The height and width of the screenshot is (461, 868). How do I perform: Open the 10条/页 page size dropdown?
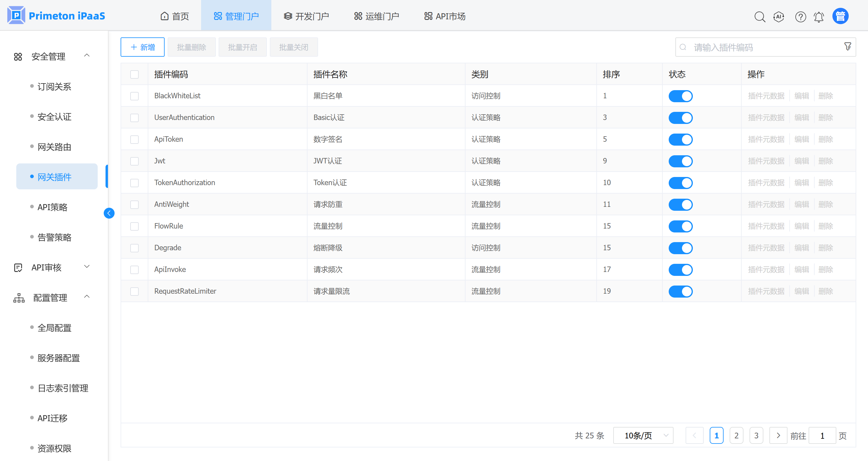point(643,435)
